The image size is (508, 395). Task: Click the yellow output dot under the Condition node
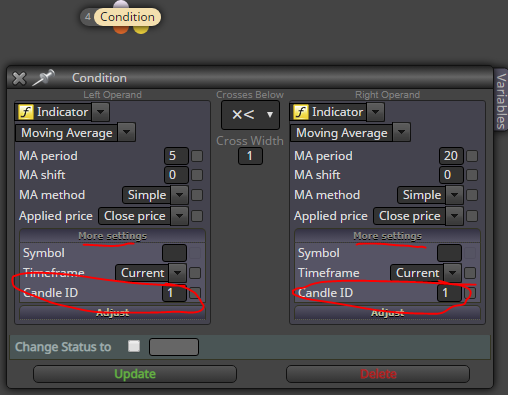pos(141,29)
